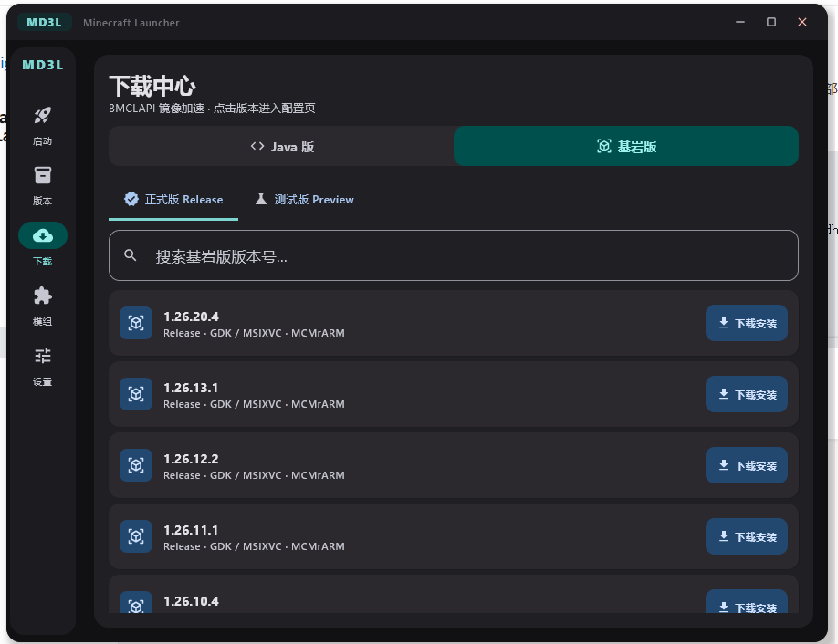Open the 模组 mods puzzle icon
The image size is (838, 644).
pyautogui.click(x=42, y=296)
